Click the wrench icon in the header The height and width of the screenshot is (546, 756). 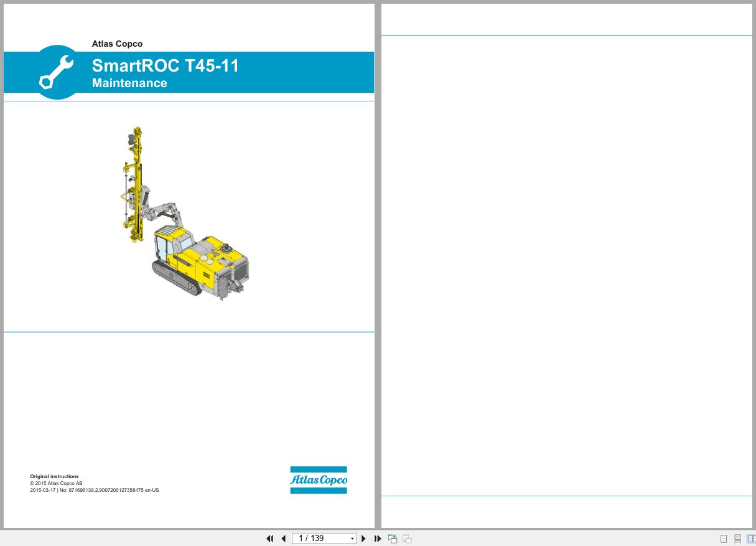click(x=57, y=72)
